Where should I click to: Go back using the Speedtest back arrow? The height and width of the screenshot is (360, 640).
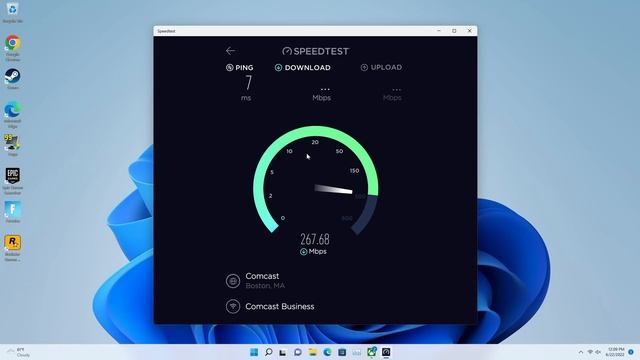pyautogui.click(x=230, y=51)
